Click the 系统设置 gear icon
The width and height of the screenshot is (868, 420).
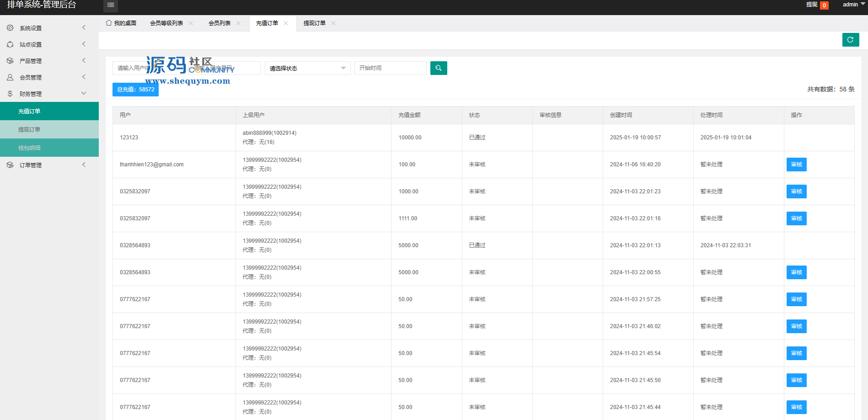[x=10, y=28]
